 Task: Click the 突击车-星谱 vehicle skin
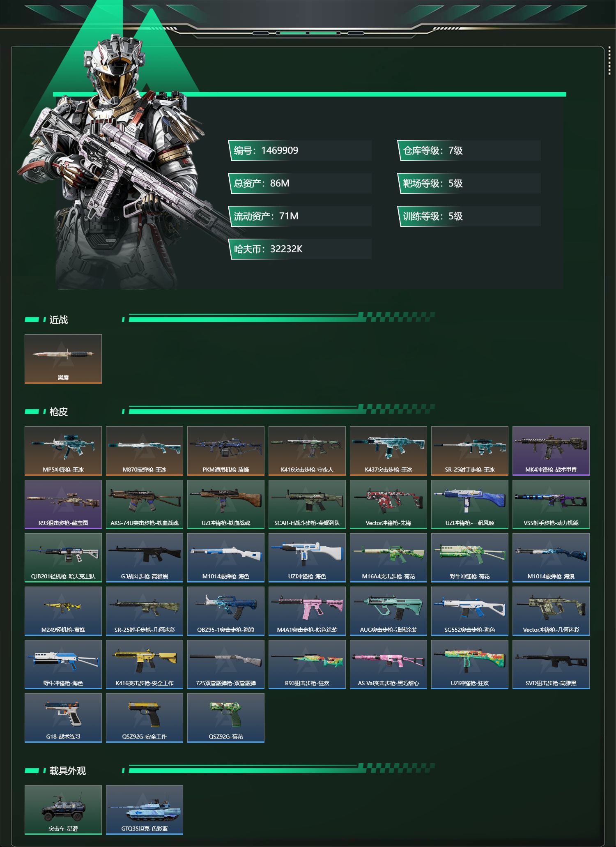coord(63,810)
